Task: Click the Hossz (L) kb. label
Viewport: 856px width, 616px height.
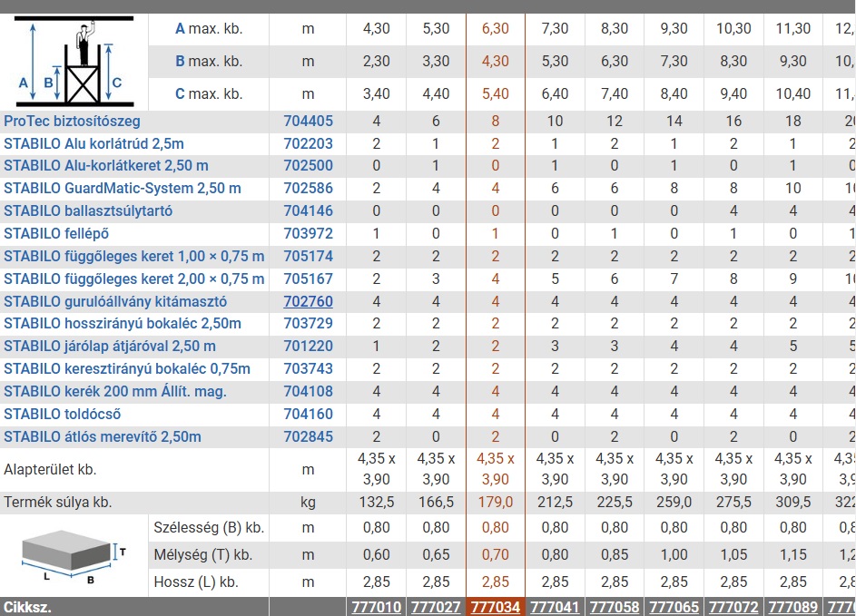Action: (196, 582)
